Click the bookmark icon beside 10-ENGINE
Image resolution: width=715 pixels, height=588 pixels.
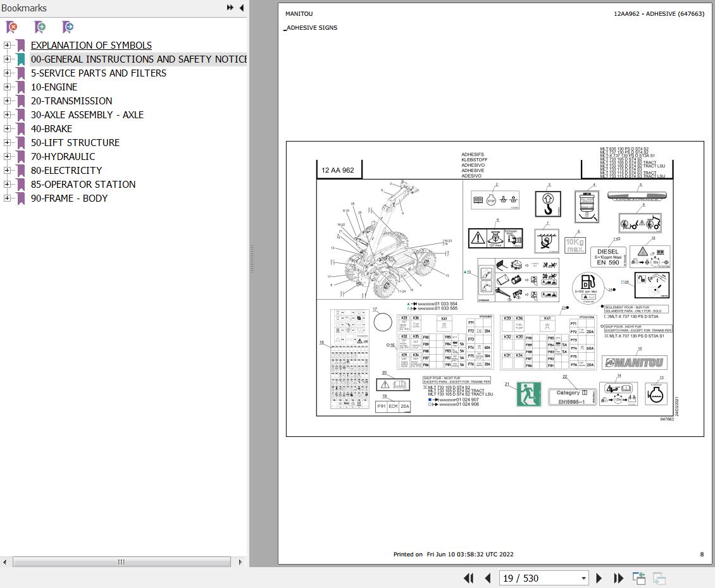pos(21,87)
